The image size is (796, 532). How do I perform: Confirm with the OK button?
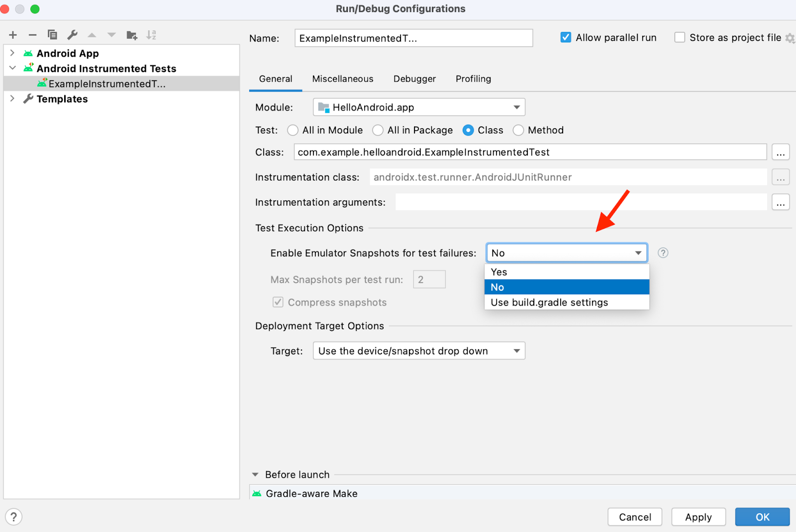pos(762,517)
